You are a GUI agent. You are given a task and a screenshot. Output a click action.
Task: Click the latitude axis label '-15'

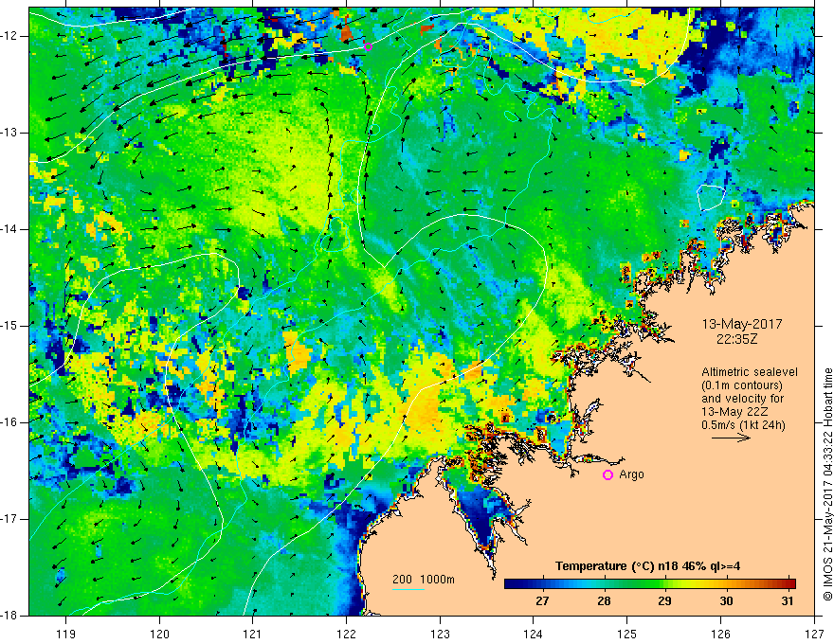point(9,326)
